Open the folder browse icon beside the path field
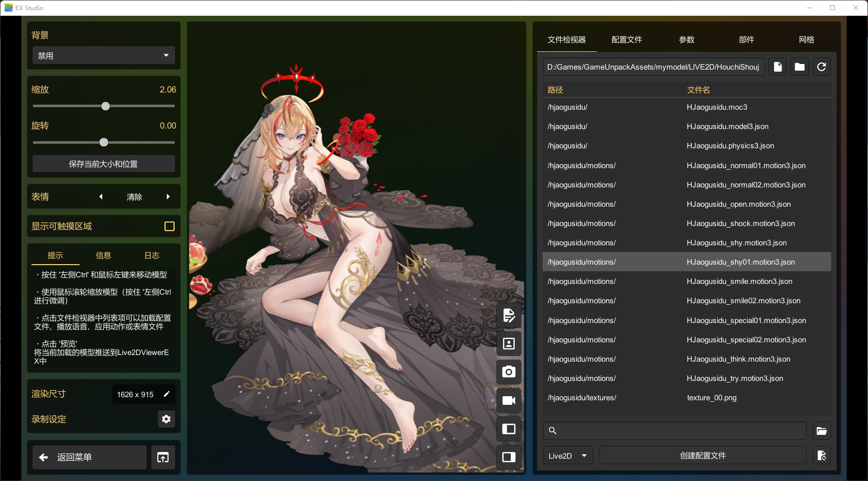 coord(799,67)
